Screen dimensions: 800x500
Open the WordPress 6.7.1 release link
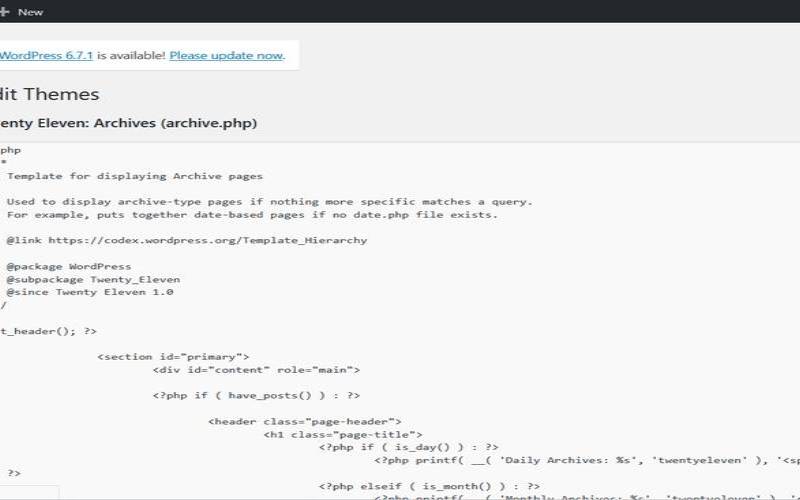click(x=46, y=55)
